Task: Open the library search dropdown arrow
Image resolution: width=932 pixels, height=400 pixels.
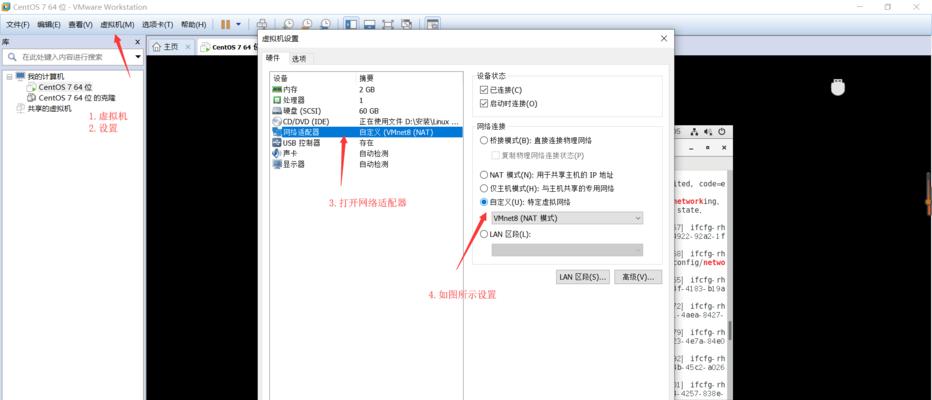Action: tap(138, 57)
